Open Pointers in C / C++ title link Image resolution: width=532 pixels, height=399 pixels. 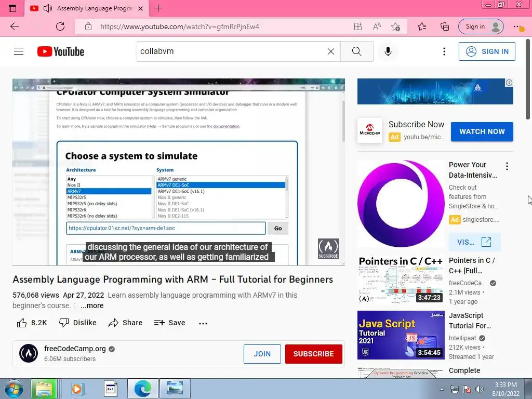[472, 265]
